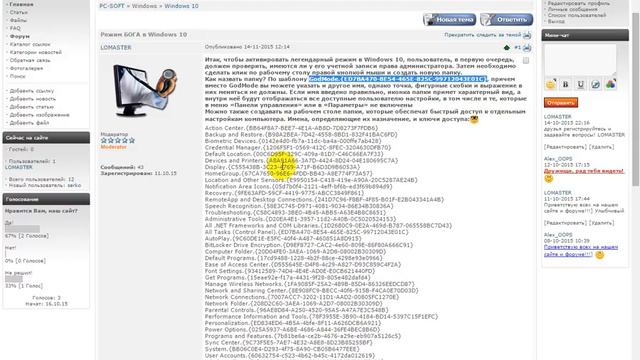Click the blue 'Приветствую всех на нашем сайте' chat link
Screen dimensions: 640x360
coord(581,251)
